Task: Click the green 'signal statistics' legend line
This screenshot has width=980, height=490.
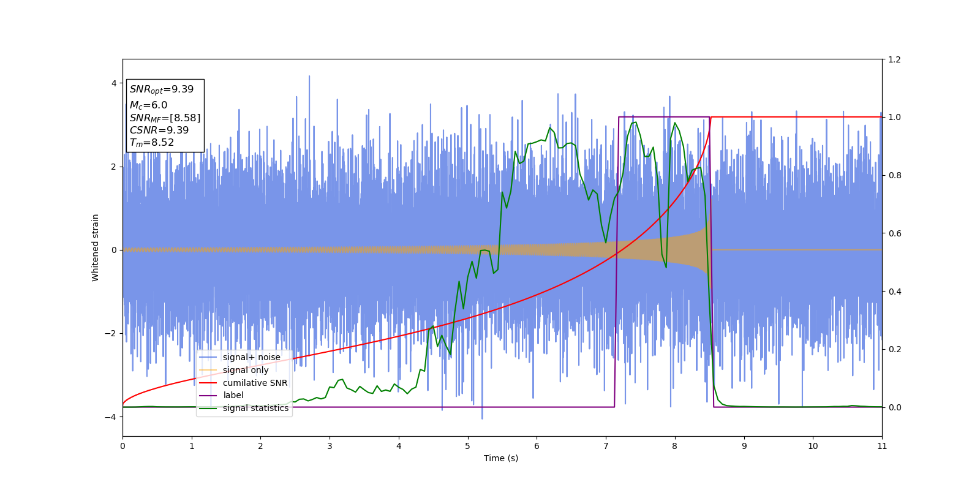Action: click(208, 408)
